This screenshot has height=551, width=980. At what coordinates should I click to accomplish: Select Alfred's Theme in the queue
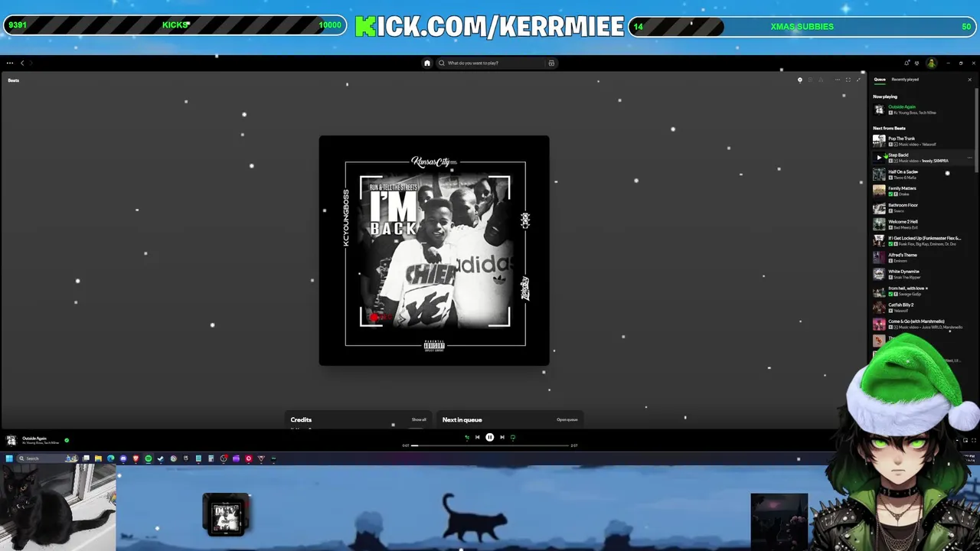coord(923,257)
